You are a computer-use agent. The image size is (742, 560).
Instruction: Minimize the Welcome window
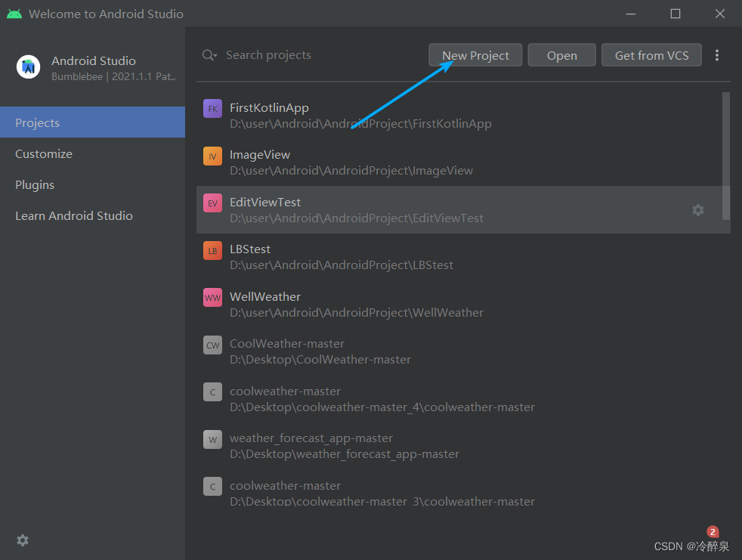pos(630,14)
